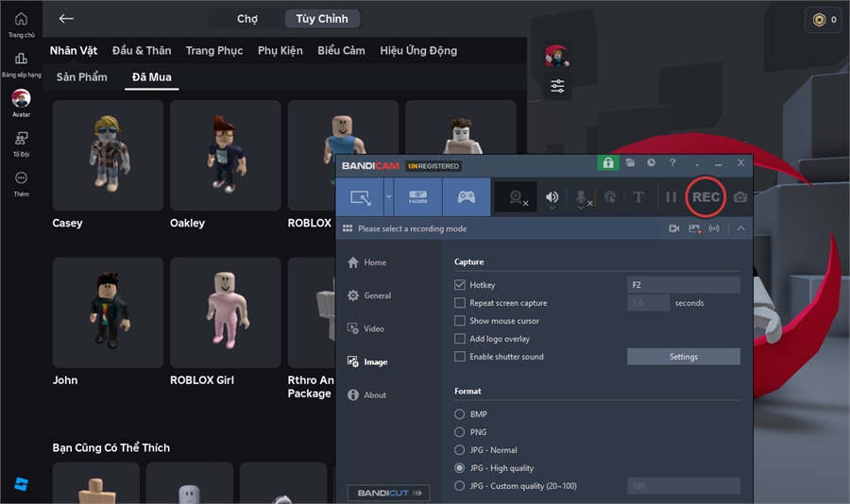The height and width of the screenshot is (504, 850).
Task: Click the Bandicam screenshot camera icon
Action: click(x=740, y=197)
